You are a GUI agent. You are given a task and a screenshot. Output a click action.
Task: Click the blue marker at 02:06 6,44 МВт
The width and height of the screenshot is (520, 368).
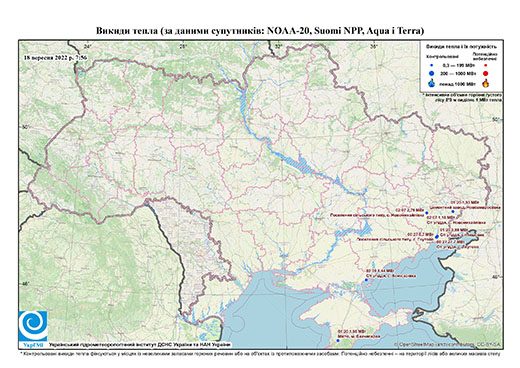click(366, 280)
